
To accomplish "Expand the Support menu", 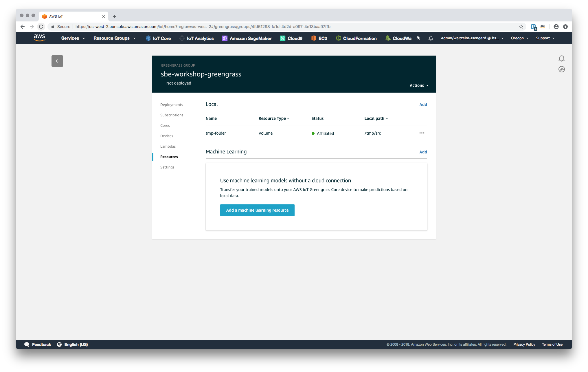I will click(545, 38).
